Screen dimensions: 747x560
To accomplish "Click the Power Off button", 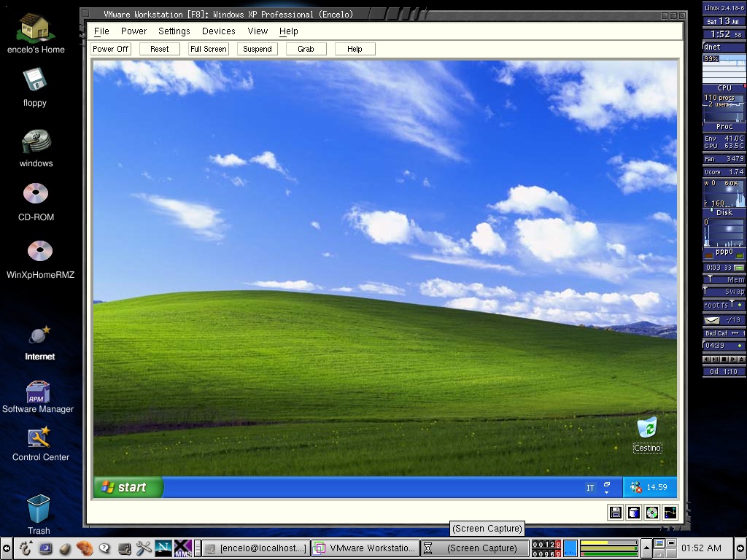I will [111, 49].
